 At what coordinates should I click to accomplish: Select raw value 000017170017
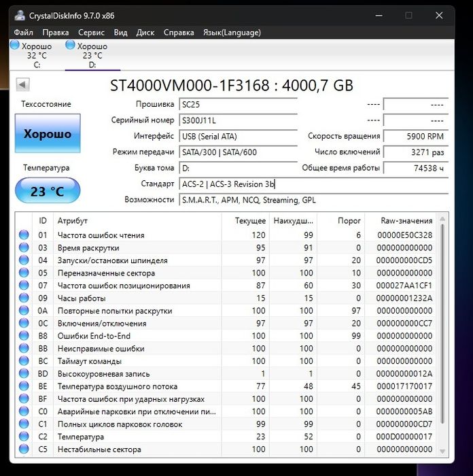(404, 386)
